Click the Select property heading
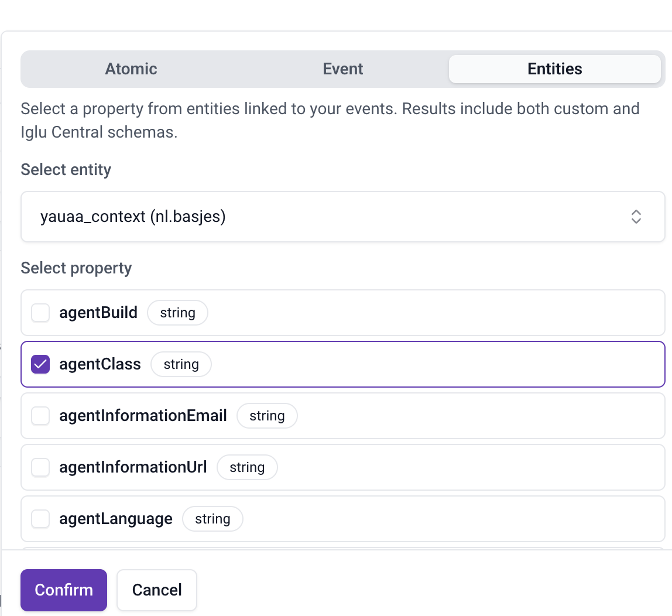Viewport: 672px width, 616px height. 76,268
